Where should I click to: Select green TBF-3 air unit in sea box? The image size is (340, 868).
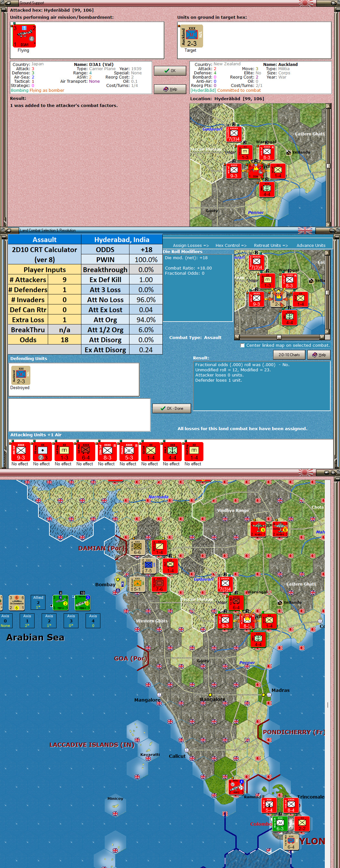click(x=61, y=602)
